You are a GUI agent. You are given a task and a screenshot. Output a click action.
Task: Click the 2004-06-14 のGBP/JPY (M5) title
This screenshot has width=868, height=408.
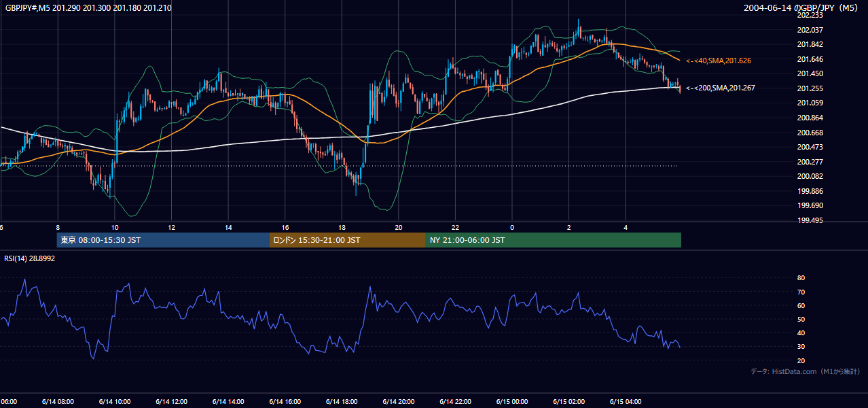coord(801,8)
